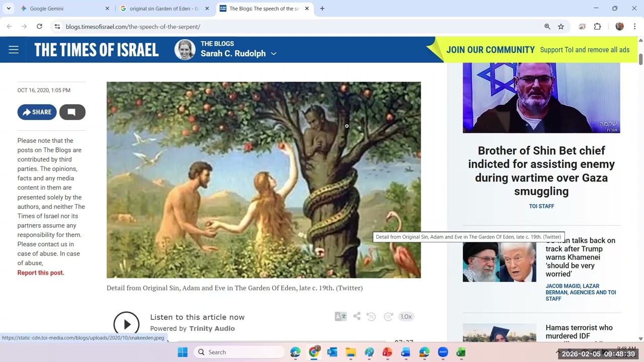644x362 pixels.
Task: Open TOI STAFF author link under Shin Bet story
Action: pos(541,206)
